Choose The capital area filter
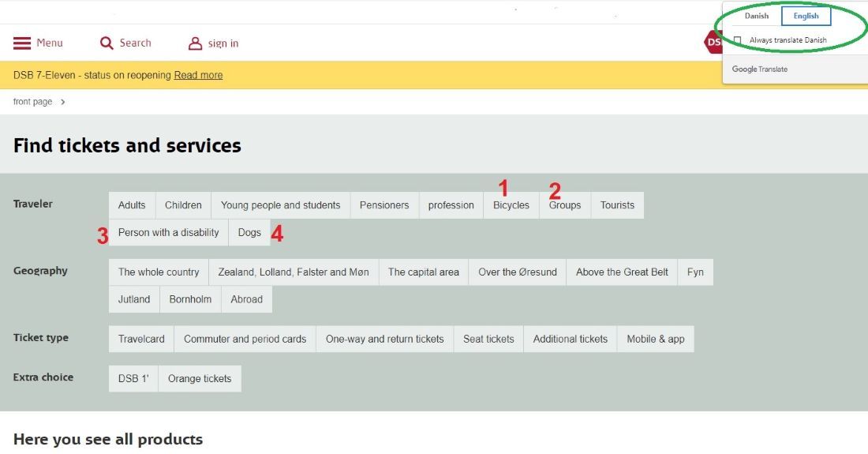The height and width of the screenshot is (454, 868). pyautogui.click(x=424, y=272)
